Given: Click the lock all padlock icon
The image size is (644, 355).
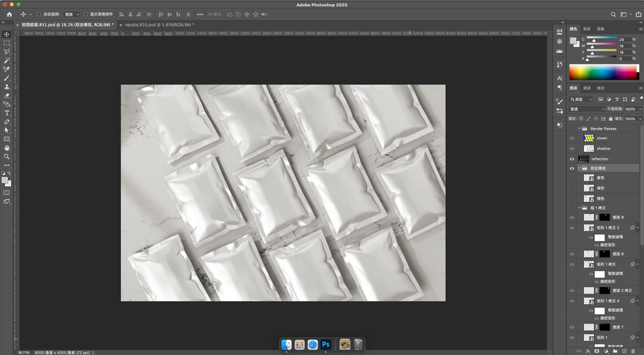Looking at the screenshot, I should [611, 119].
